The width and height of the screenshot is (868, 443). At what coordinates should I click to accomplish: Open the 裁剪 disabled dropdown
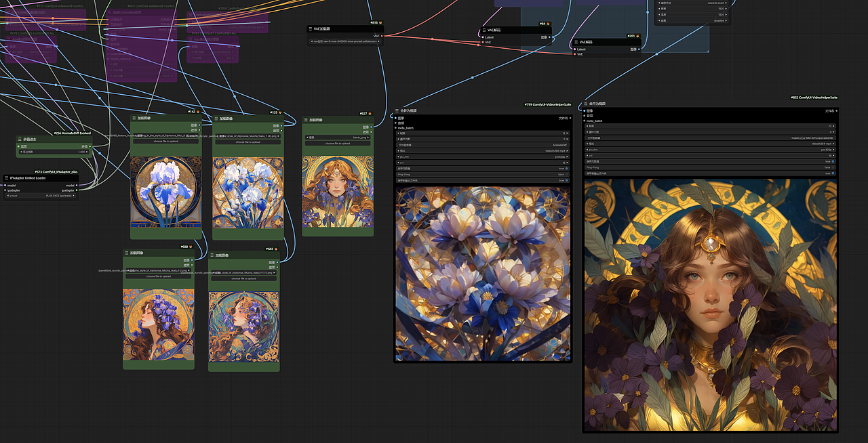(692, 20)
